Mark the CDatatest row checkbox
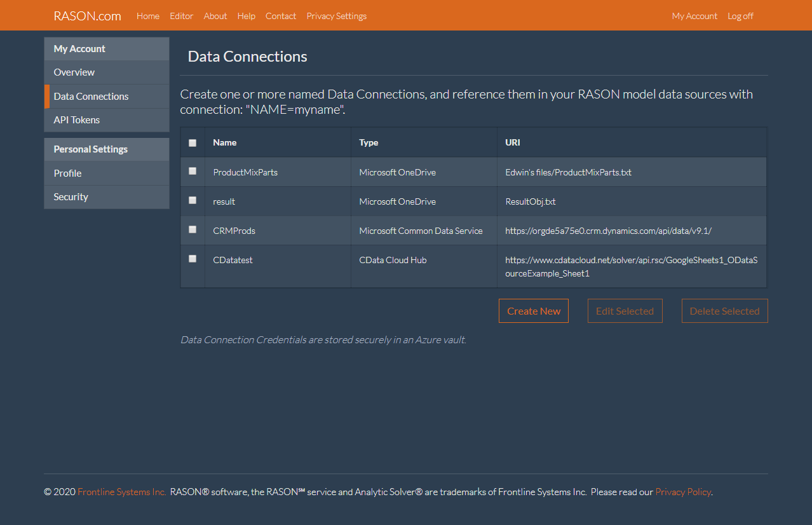Viewport: 812px width, 525px height. coord(193,259)
